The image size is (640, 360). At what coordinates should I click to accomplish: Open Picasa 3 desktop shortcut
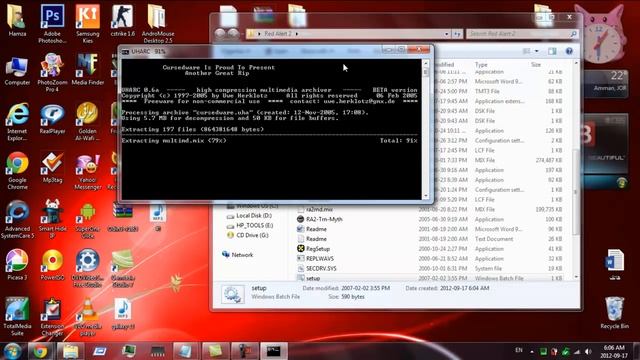[x=17, y=265]
